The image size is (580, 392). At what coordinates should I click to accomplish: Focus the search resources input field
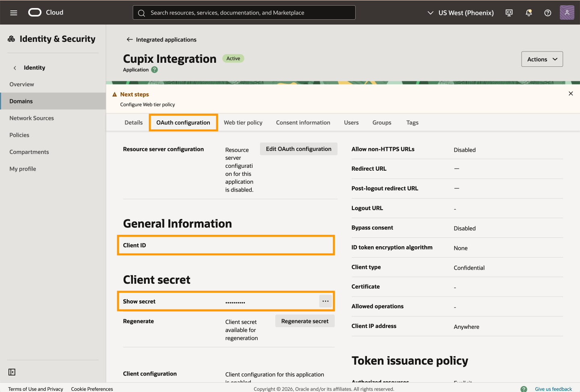(244, 12)
